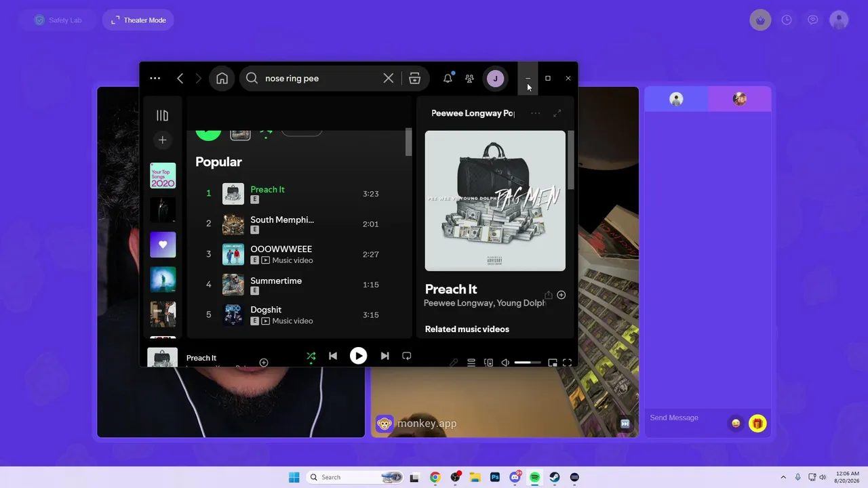
Task: Add Preach It to Liked Songs in panel
Action: tap(561, 295)
